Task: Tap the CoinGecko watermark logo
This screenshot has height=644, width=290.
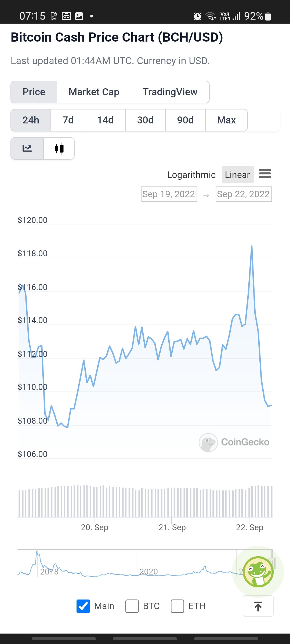Action: pos(234,442)
